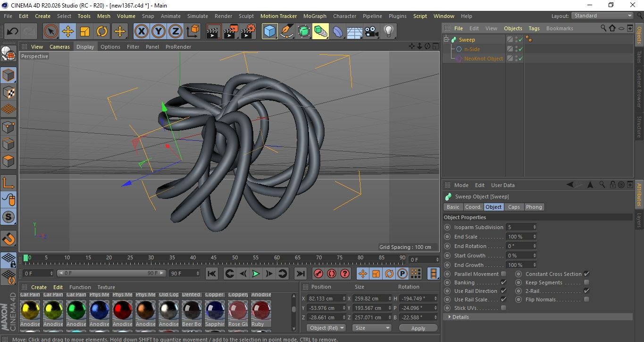Go to start of animation

212,274
